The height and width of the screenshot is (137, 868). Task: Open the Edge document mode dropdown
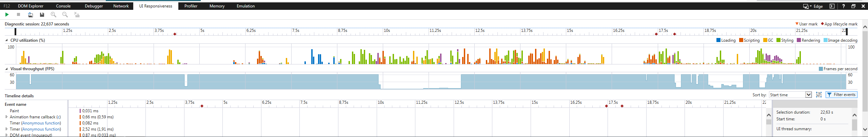click(818, 6)
